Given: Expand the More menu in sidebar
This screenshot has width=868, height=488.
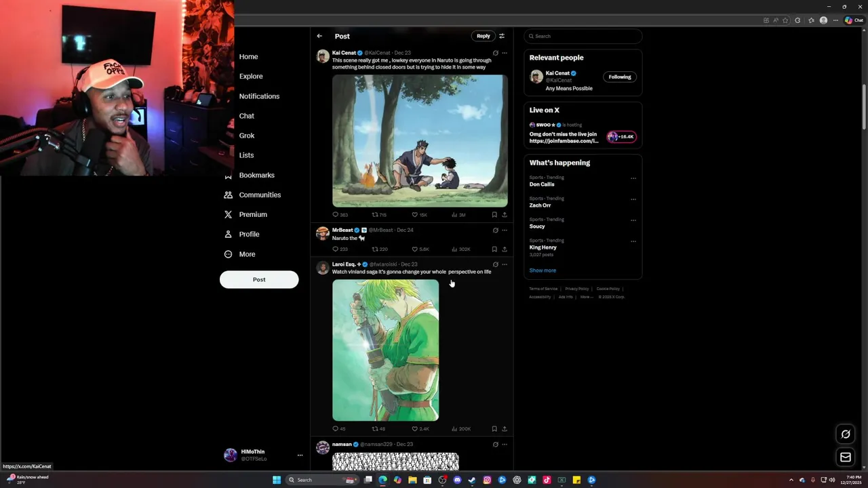Looking at the screenshot, I should click(247, 254).
